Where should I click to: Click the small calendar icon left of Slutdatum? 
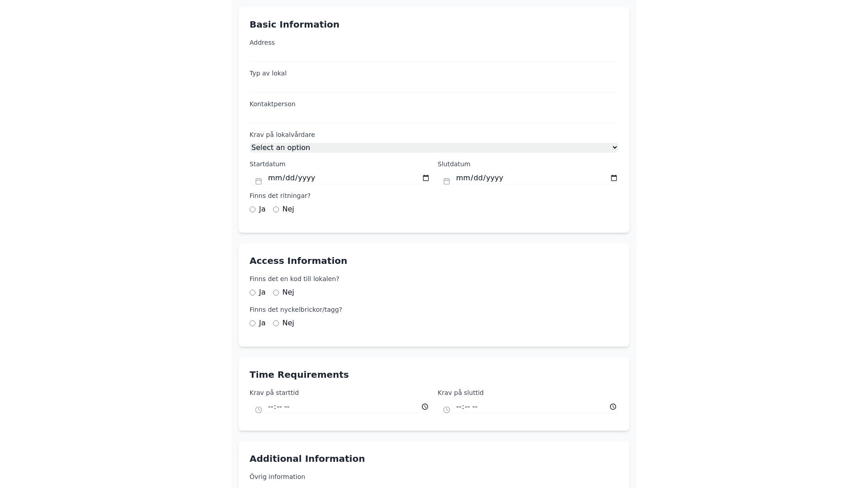pos(447,181)
